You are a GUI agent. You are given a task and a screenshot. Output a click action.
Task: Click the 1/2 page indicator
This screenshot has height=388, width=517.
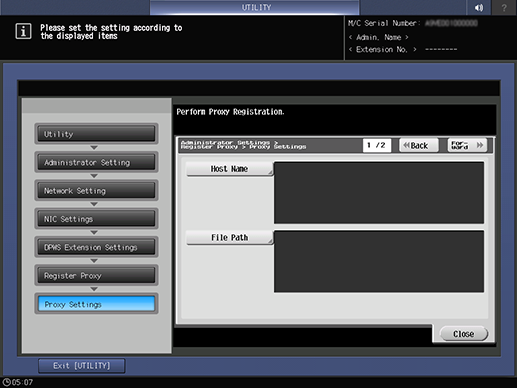pyautogui.click(x=377, y=145)
